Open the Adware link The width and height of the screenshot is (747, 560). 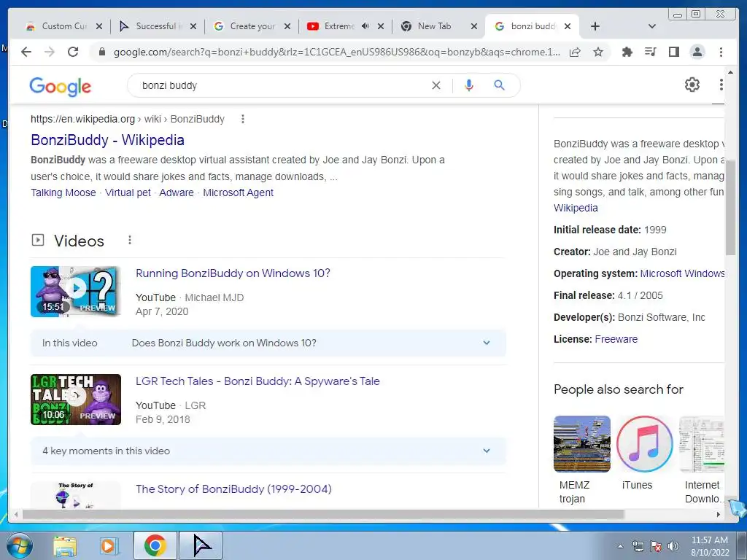click(x=177, y=192)
